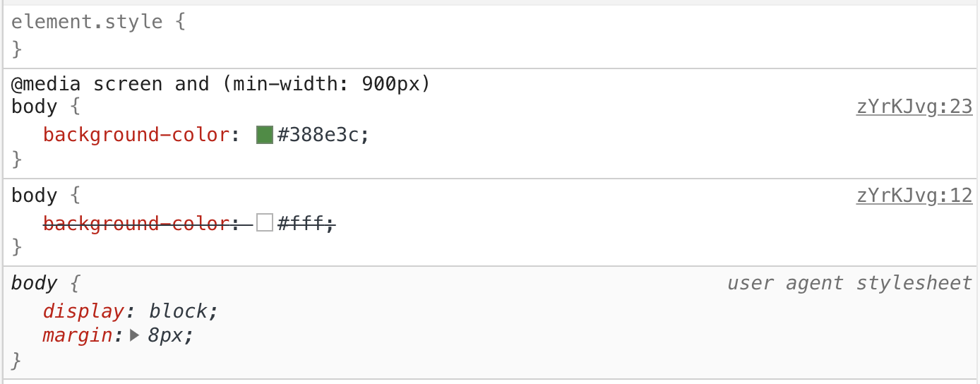Click the active background-color property name
980x384 pixels.
[136, 135]
